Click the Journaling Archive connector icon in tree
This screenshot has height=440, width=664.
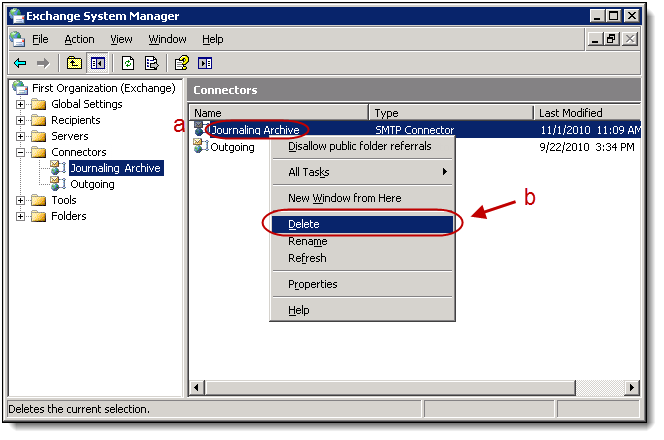tap(58, 168)
